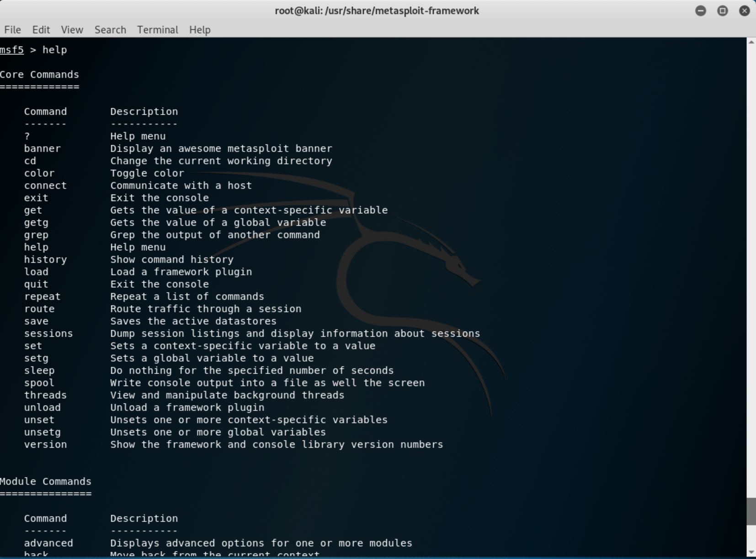Click the 'color' command
This screenshot has width=756, height=559.
39,173
